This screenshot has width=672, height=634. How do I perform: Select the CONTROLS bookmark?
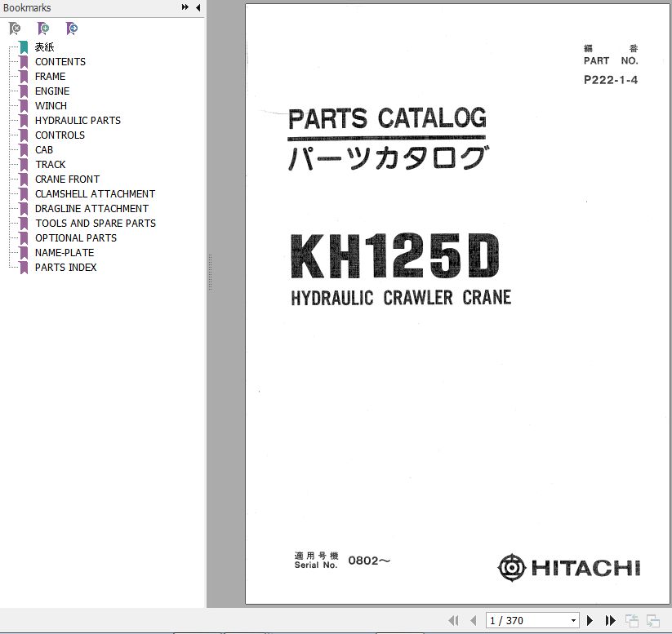point(60,135)
